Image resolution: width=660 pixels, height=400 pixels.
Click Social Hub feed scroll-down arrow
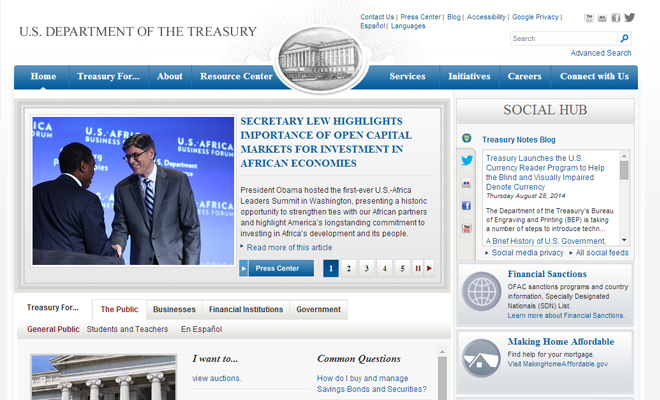[624, 240]
